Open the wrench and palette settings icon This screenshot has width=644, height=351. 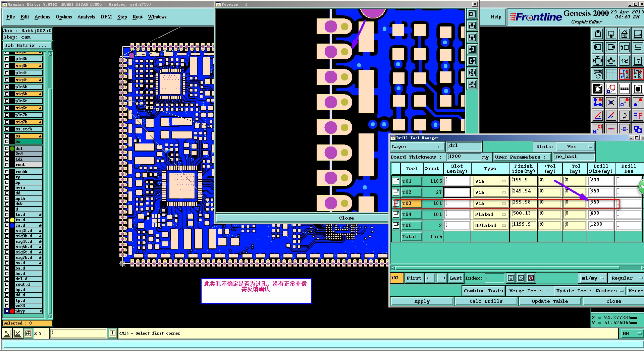[x=598, y=74]
